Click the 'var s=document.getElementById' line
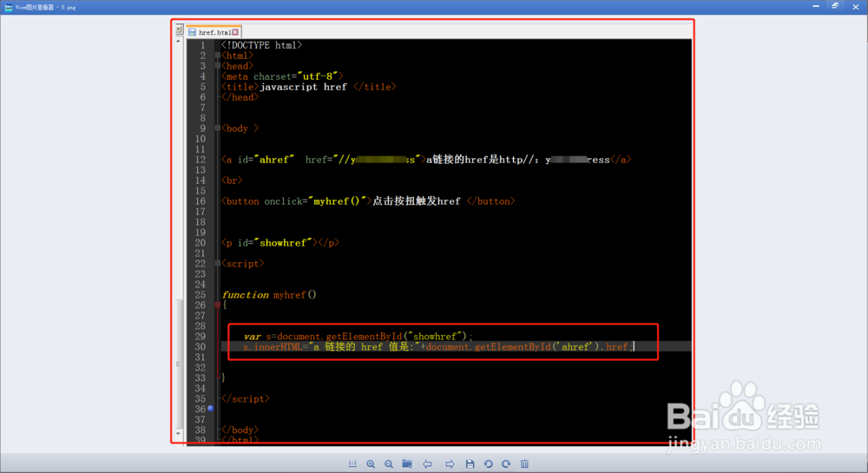The height and width of the screenshot is (473, 868). pos(358,337)
